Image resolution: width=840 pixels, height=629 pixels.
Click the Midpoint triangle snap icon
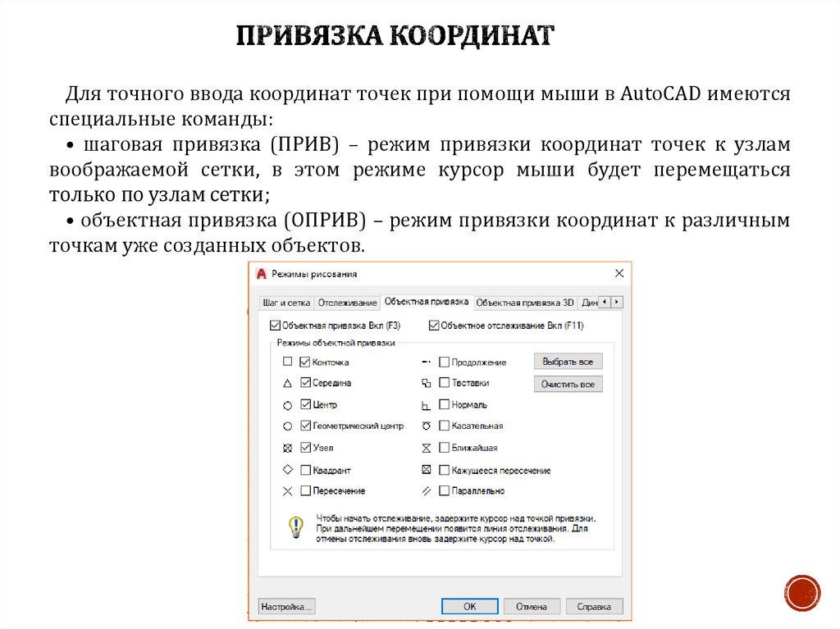click(x=288, y=383)
